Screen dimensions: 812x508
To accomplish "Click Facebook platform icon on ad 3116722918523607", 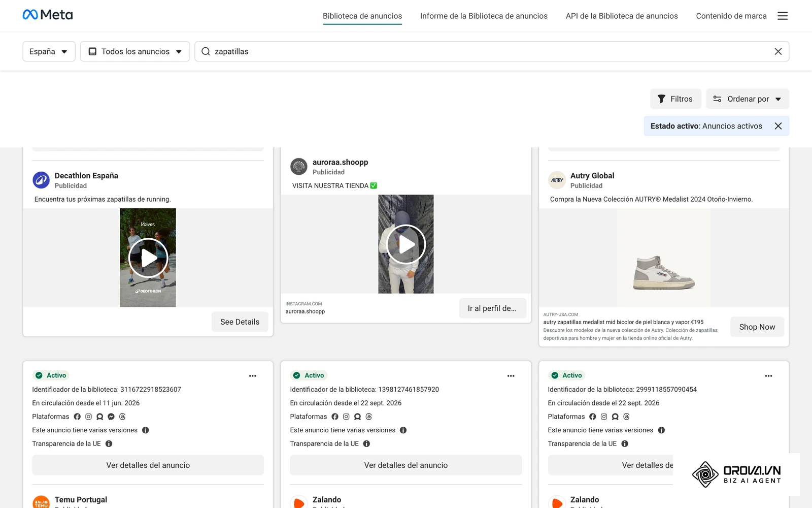I will [x=77, y=417].
